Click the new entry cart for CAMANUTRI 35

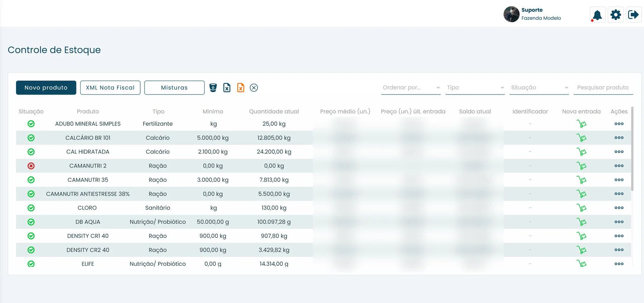click(581, 180)
